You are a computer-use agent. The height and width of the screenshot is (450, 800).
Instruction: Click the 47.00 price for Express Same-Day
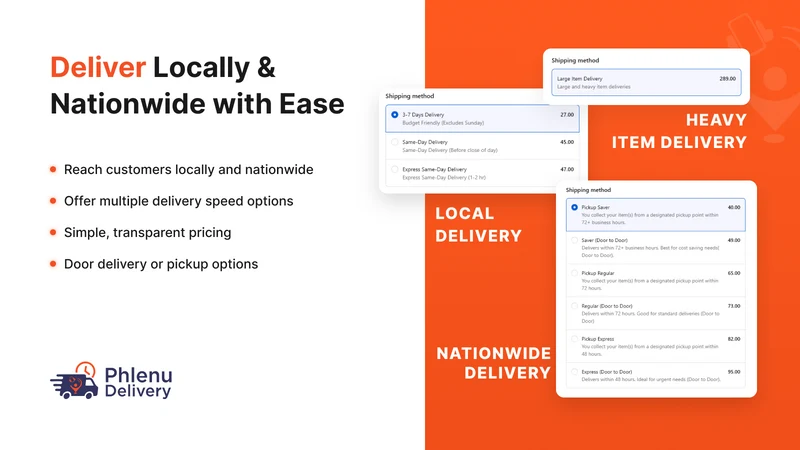pos(567,169)
